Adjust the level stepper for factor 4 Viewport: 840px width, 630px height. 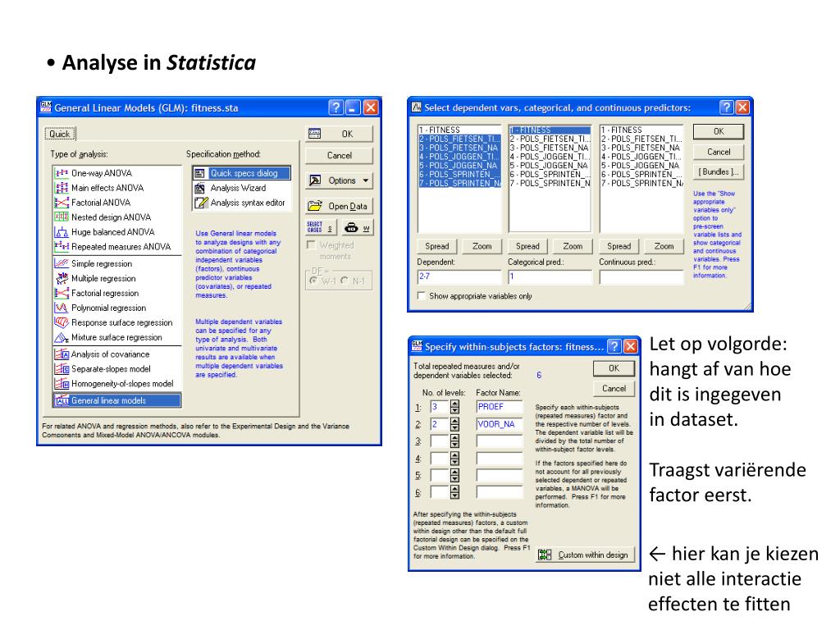(x=454, y=459)
